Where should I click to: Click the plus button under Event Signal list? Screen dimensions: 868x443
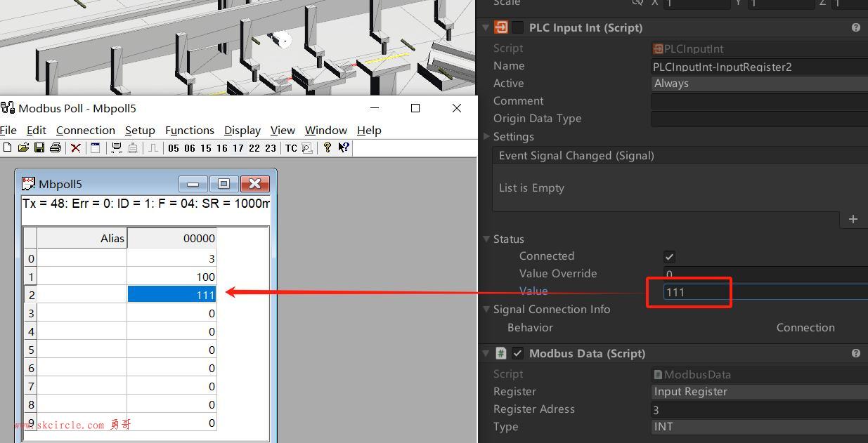point(853,219)
